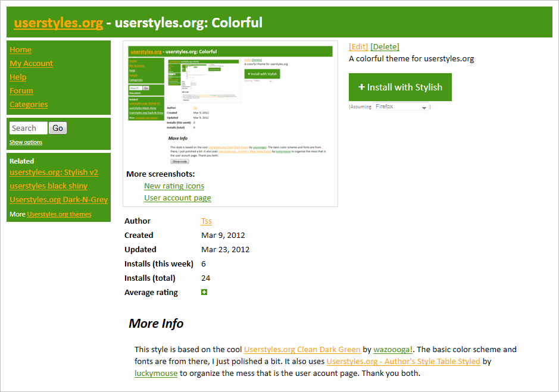Expand Show options under search
This screenshot has width=559, height=392.
26,142
